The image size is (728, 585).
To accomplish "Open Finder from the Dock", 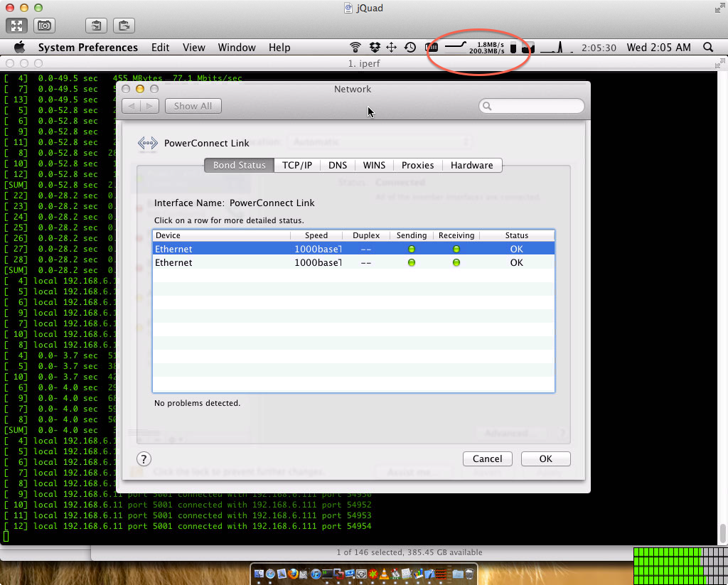I will tap(259, 574).
